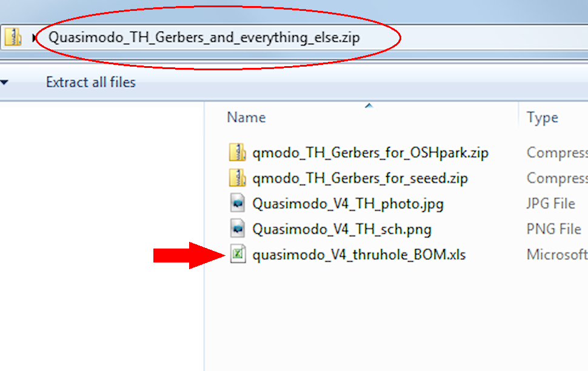This screenshot has height=371, width=588.
Task: Click the image icon of Quasimodo_V4_TH_sch.png
Action: coord(238,229)
